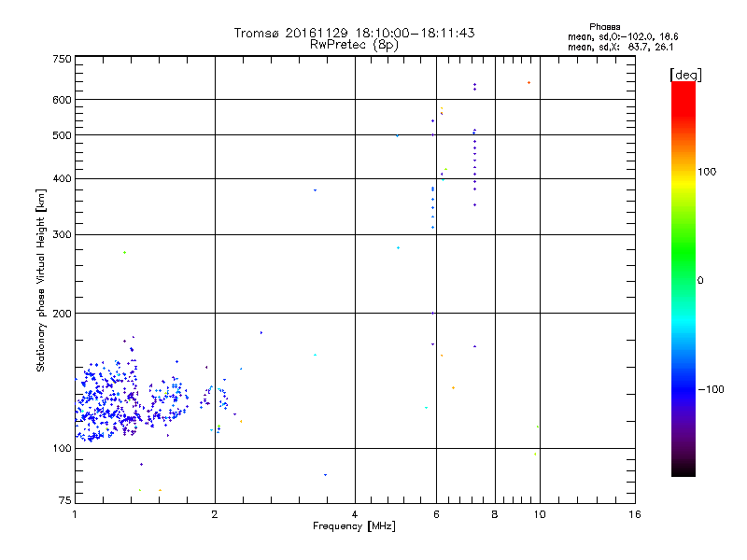Click the '10' frequency tick label
Viewport: 747px width, 560px height.
pos(540,514)
